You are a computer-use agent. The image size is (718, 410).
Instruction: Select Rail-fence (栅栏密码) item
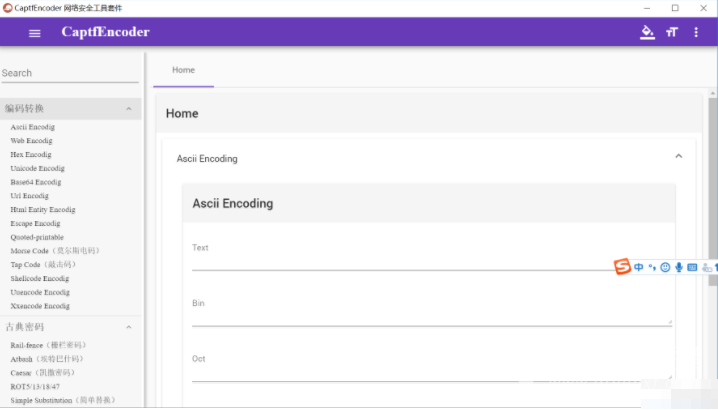(x=48, y=345)
